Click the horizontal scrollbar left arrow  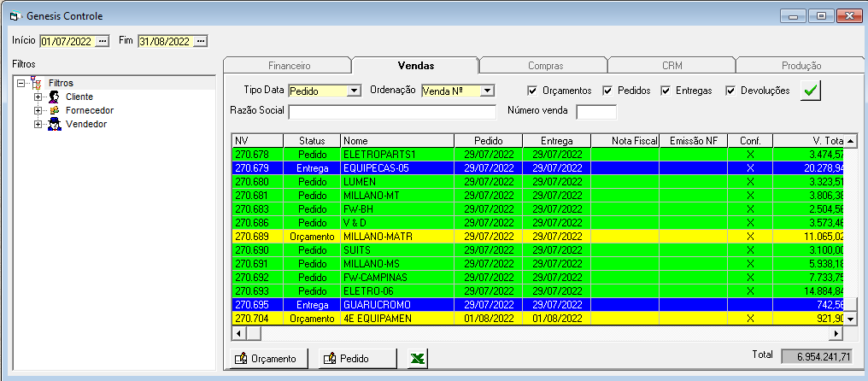pyautogui.click(x=238, y=333)
